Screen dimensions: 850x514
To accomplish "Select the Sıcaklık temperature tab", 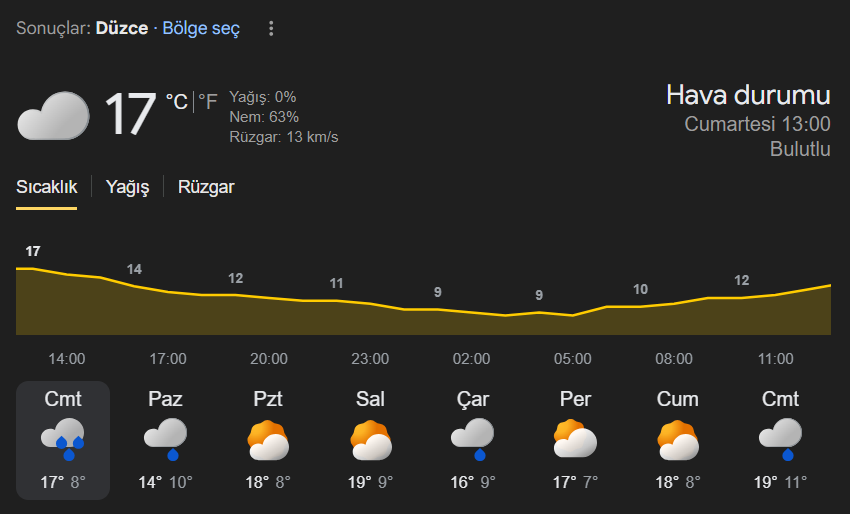I will click(46, 187).
